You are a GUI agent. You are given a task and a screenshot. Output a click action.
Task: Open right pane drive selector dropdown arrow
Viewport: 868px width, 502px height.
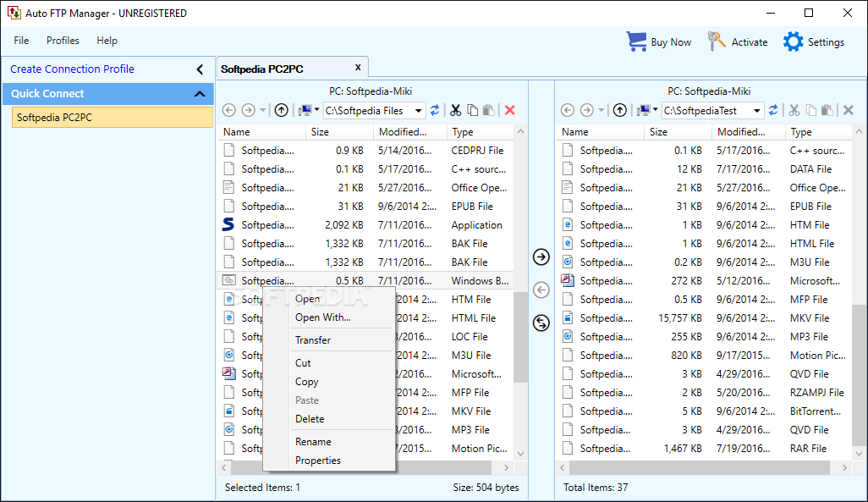point(655,110)
